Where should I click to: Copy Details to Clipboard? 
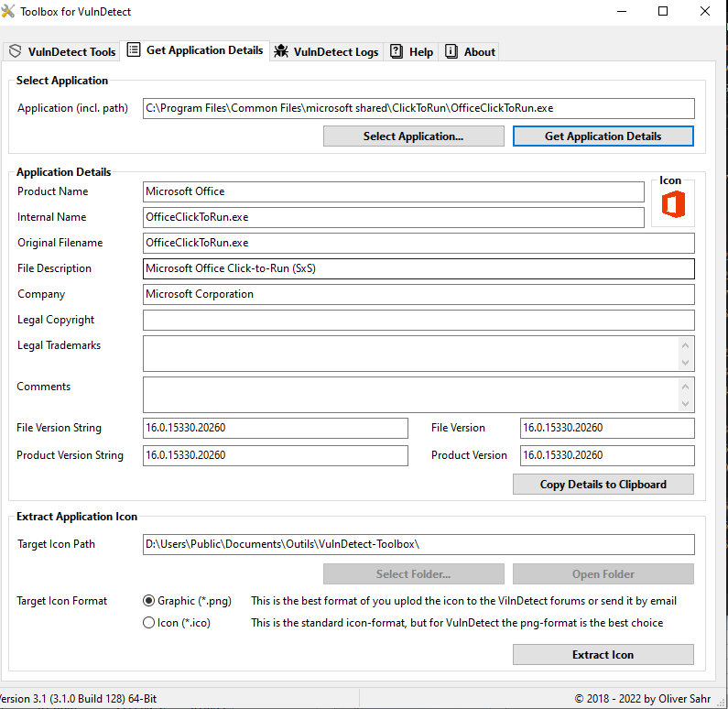[x=603, y=485]
